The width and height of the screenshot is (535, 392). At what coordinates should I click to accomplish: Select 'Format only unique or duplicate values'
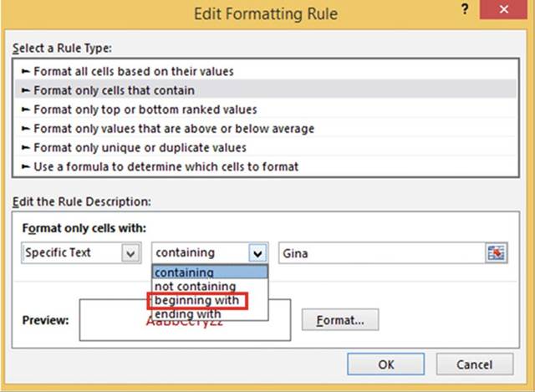(145, 148)
